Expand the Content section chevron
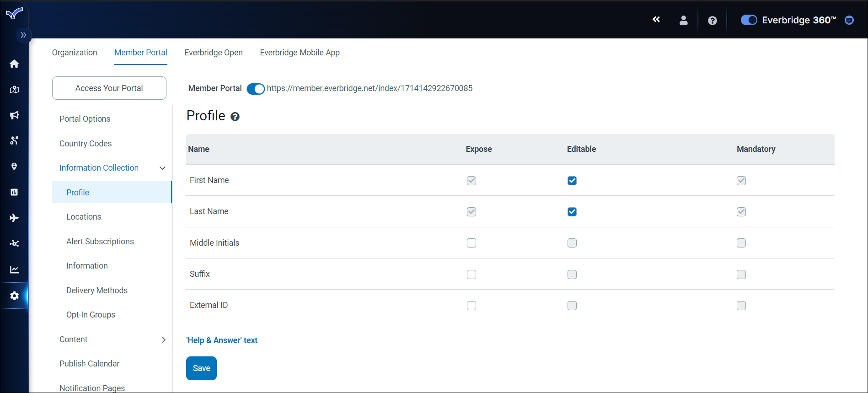This screenshot has height=393, width=868. tap(163, 339)
